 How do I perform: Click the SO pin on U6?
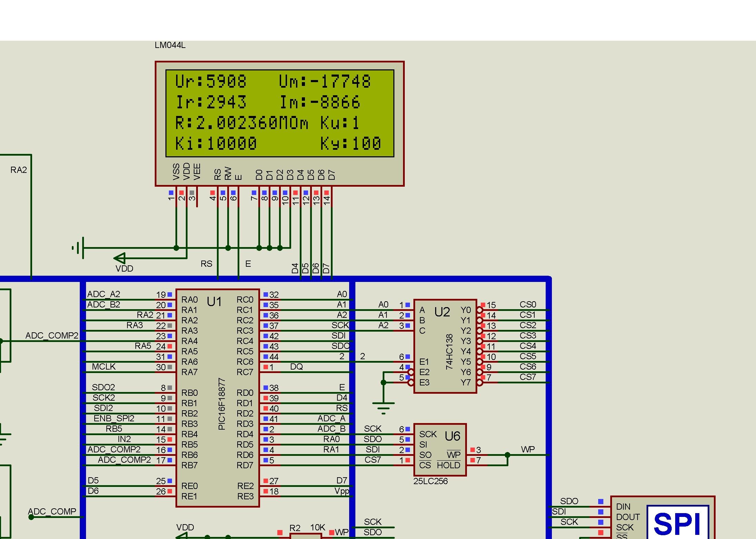[x=425, y=455]
